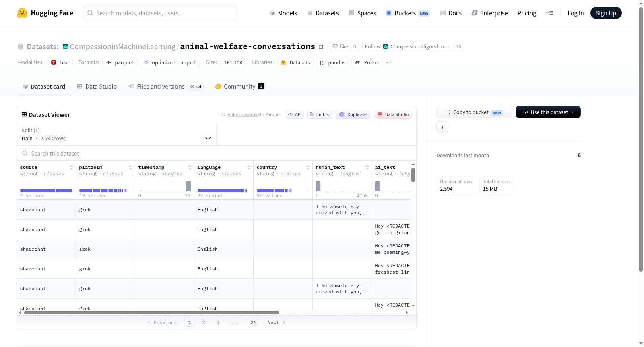Open the Models menu item
The height and width of the screenshot is (347, 644).
point(283,13)
